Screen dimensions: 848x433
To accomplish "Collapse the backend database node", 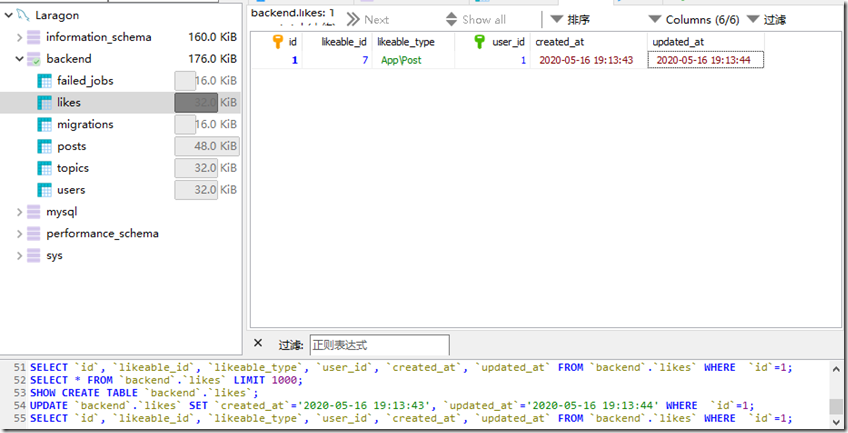I will [x=19, y=59].
